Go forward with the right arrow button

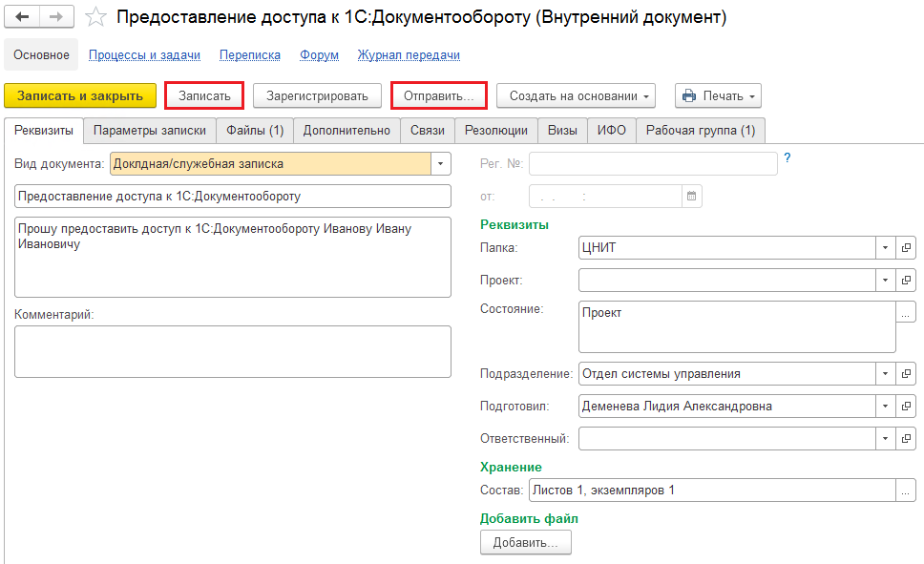pyautogui.click(x=56, y=17)
